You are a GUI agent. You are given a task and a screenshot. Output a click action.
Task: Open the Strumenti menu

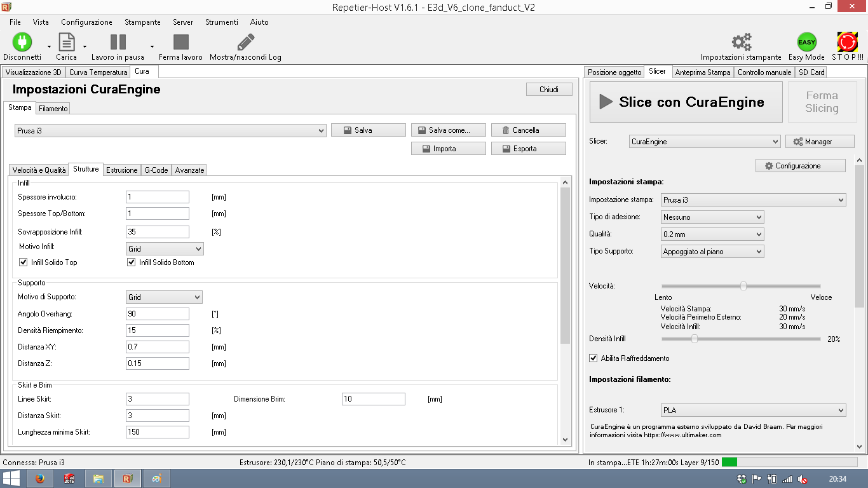click(x=222, y=22)
